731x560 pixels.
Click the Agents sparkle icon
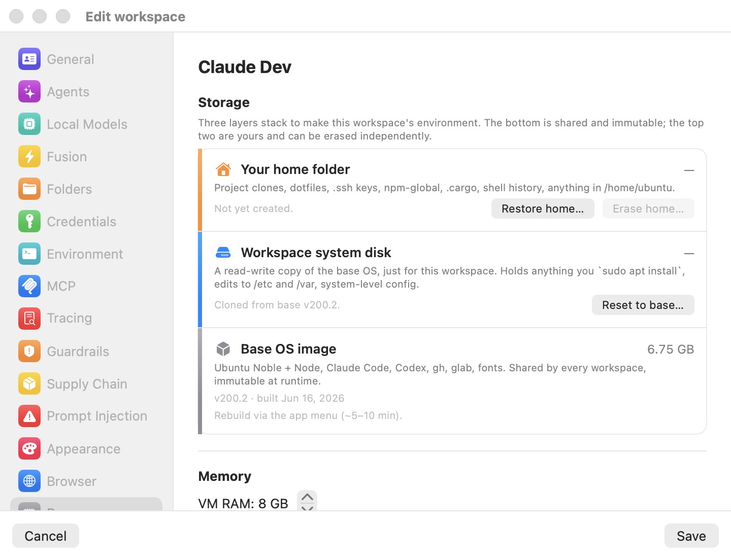[x=29, y=92]
